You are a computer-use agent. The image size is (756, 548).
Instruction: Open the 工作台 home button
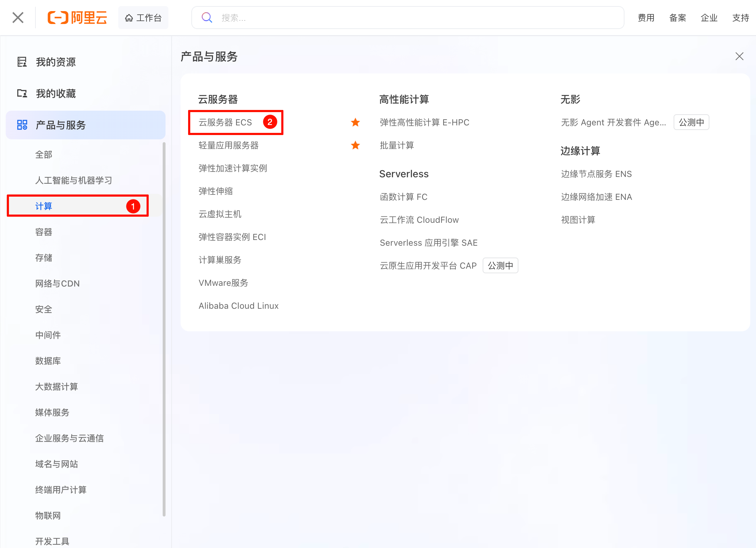(x=143, y=18)
